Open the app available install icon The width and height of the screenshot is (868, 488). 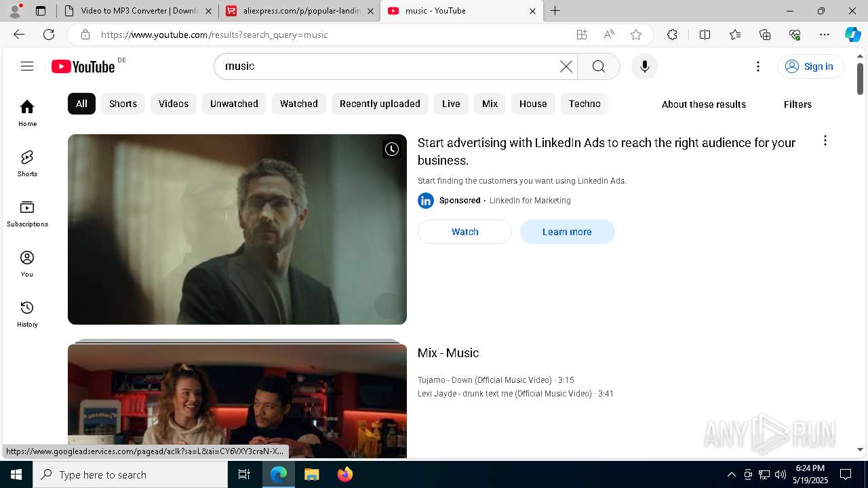581,35
